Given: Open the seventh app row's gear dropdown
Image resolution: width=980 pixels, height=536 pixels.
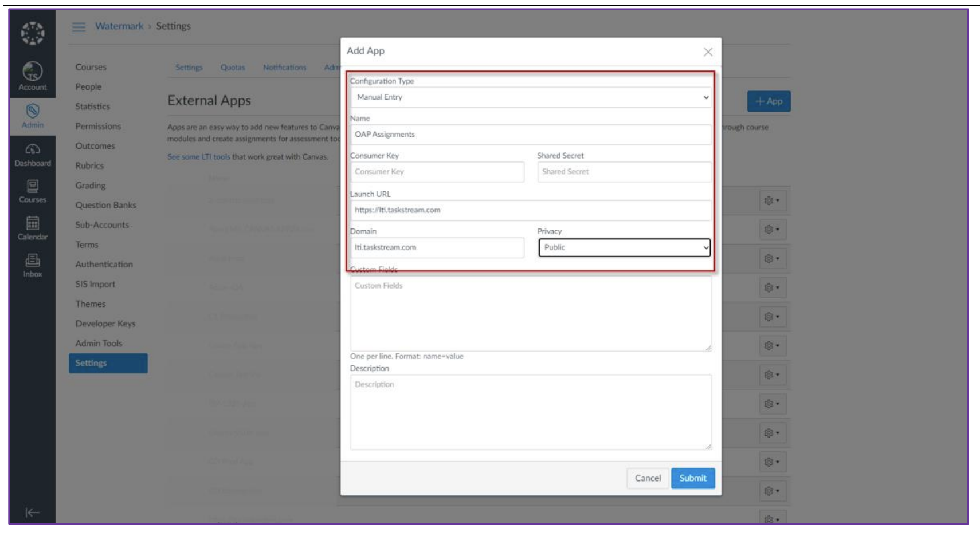Looking at the screenshot, I should pyautogui.click(x=771, y=375).
